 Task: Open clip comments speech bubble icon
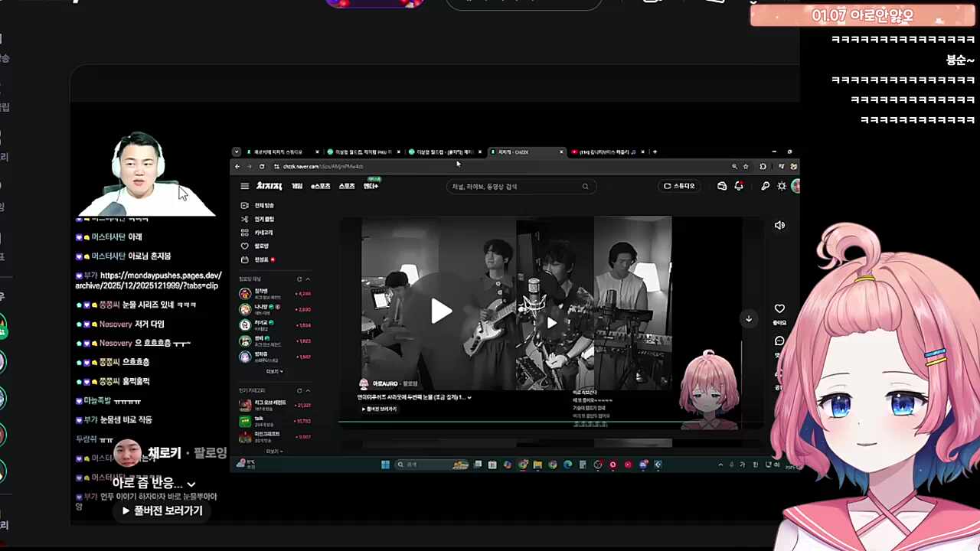coord(779,341)
